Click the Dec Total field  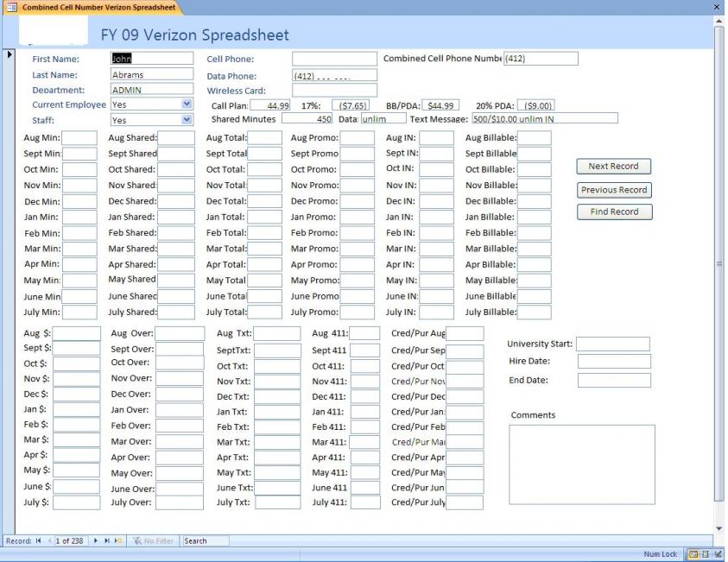coord(264,201)
